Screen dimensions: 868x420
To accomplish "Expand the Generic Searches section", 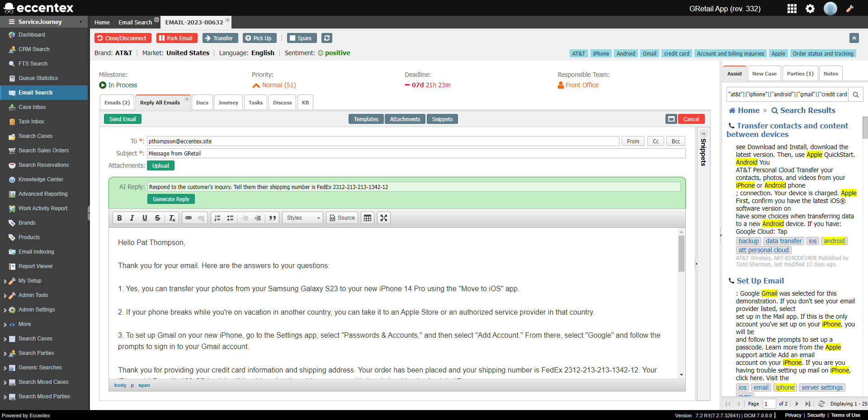I will point(5,368).
